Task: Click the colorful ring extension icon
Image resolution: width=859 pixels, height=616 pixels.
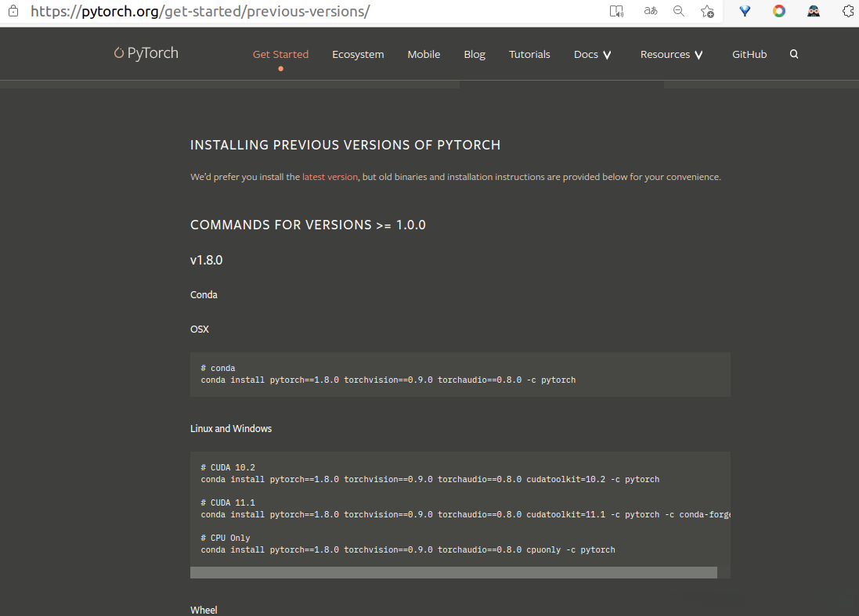Action: (x=779, y=11)
